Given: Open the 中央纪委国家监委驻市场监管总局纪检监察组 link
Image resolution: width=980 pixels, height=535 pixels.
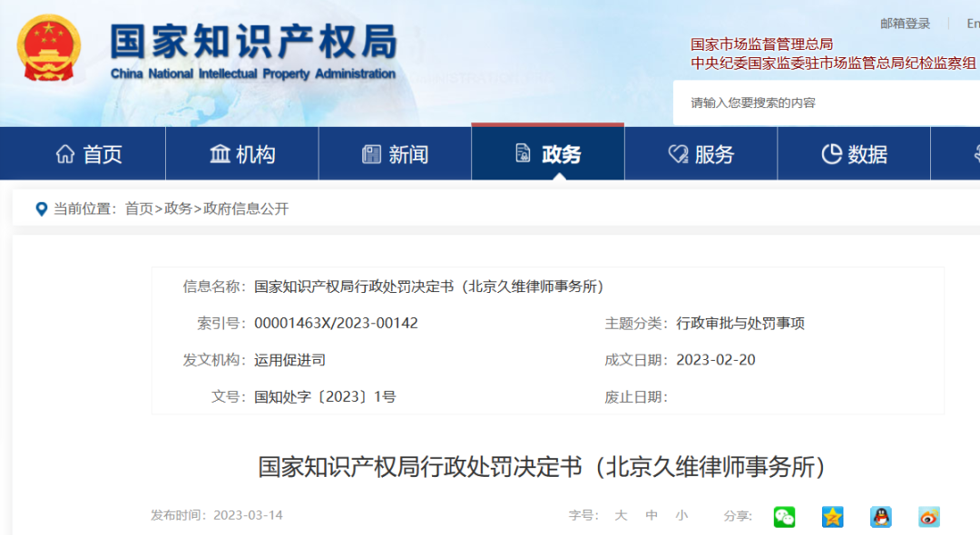Looking at the screenshot, I should (x=833, y=63).
